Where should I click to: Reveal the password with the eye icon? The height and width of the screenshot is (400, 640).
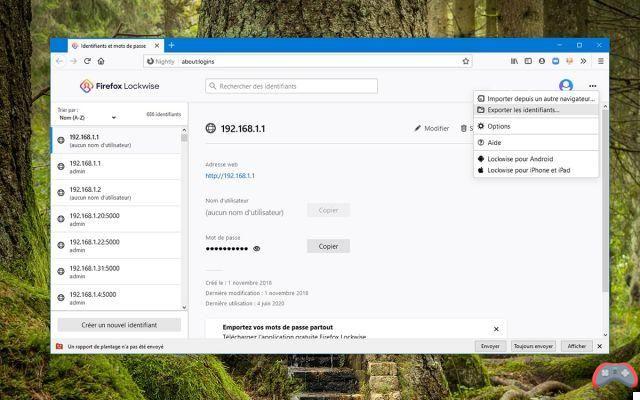click(x=256, y=249)
